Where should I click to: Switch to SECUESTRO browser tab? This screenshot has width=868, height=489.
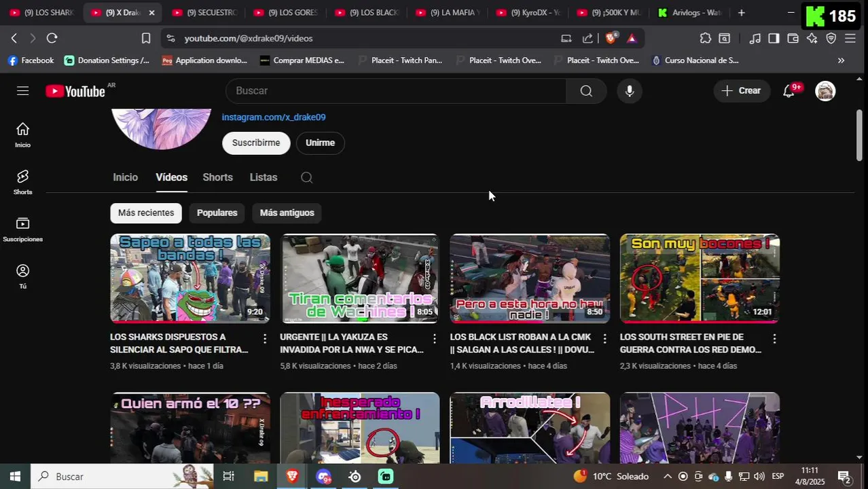click(204, 13)
